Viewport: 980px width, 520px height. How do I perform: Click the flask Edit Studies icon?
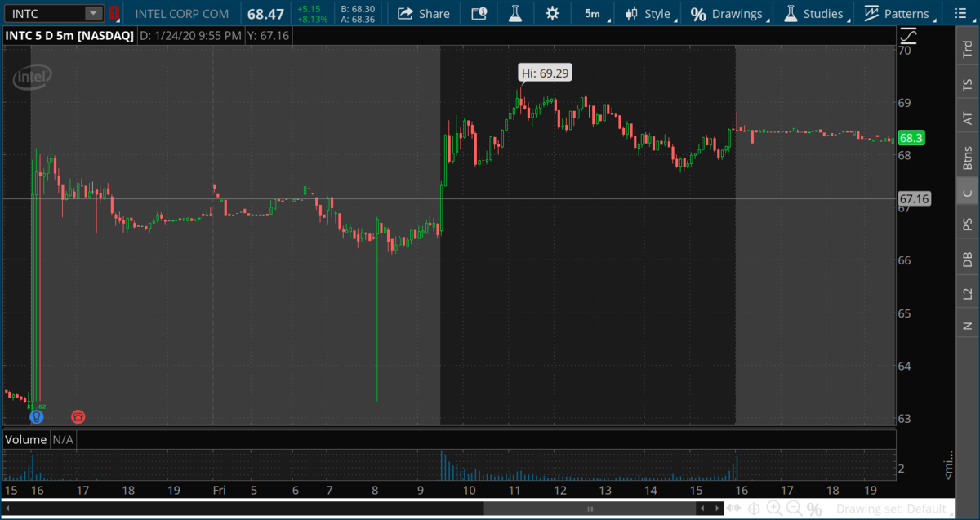(x=514, y=13)
